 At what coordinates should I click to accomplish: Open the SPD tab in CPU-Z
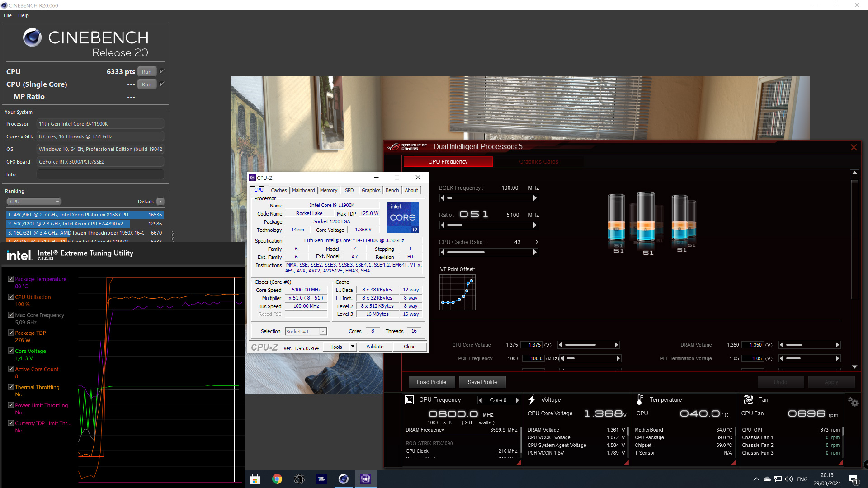pos(349,190)
